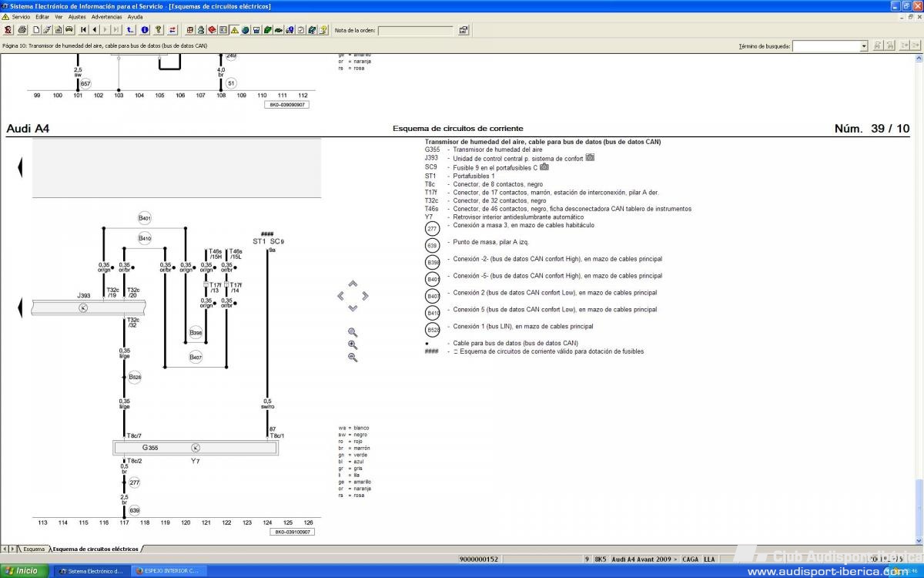
Task: Open camera image icon next to J393 entry
Action: coord(590,157)
